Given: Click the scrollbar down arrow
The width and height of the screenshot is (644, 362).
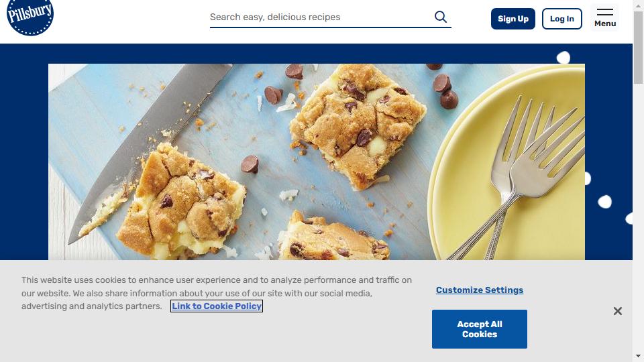Looking at the screenshot, I should pyautogui.click(x=638, y=356).
